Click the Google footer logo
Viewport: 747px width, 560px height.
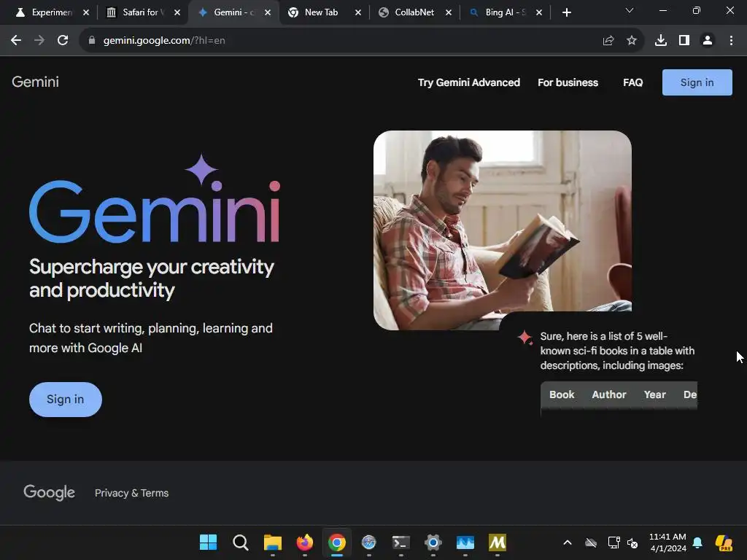49,492
